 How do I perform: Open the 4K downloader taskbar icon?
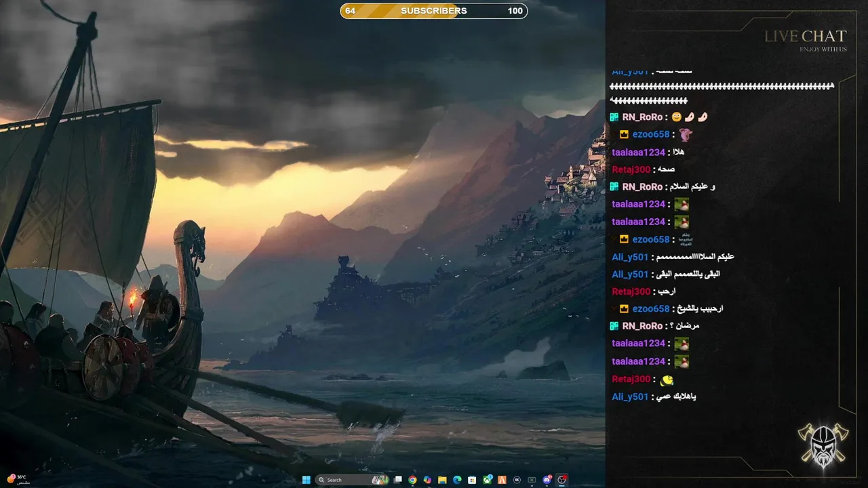(x=517, y=480)
